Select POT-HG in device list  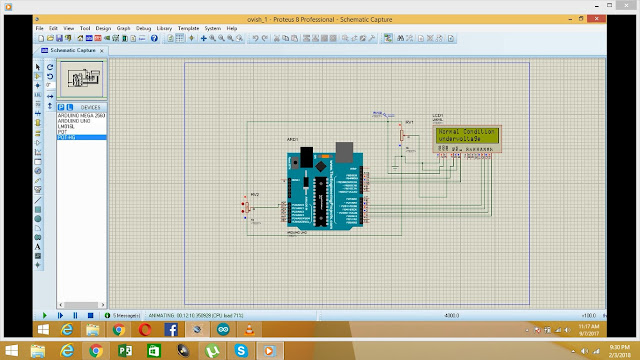(82, 138)
